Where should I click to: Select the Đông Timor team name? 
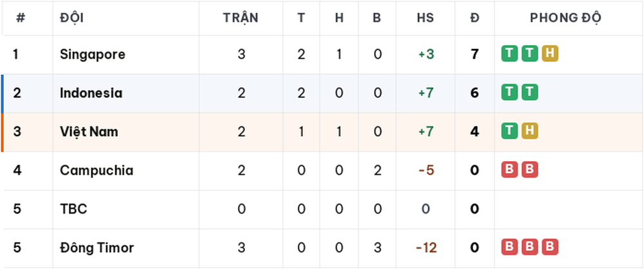coord(97,248)
